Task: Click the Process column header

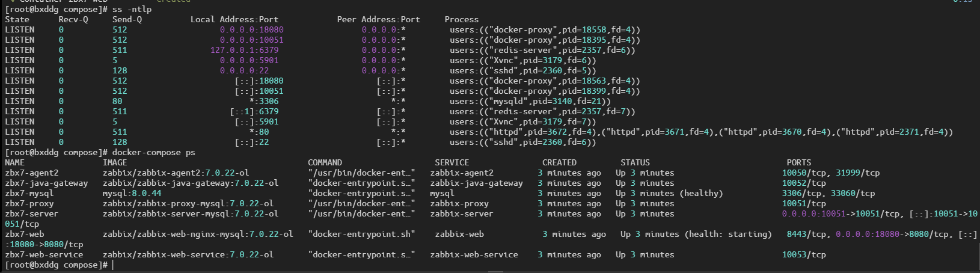Action: click(x=461, y=19)
